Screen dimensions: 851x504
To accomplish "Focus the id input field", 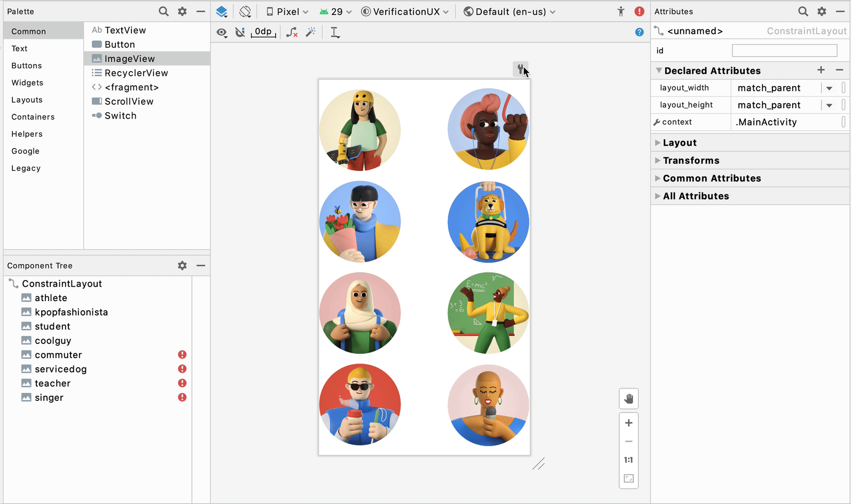I will click(x=784, y=50).
